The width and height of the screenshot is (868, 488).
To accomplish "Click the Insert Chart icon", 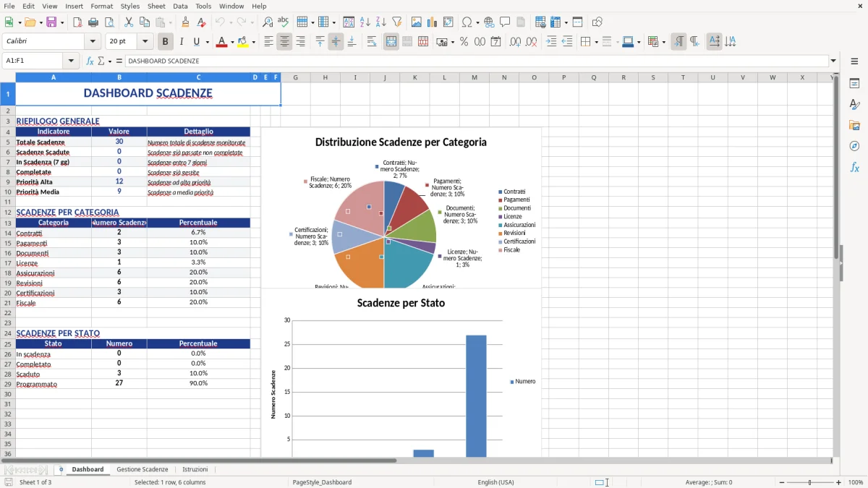I will [433, 22].
